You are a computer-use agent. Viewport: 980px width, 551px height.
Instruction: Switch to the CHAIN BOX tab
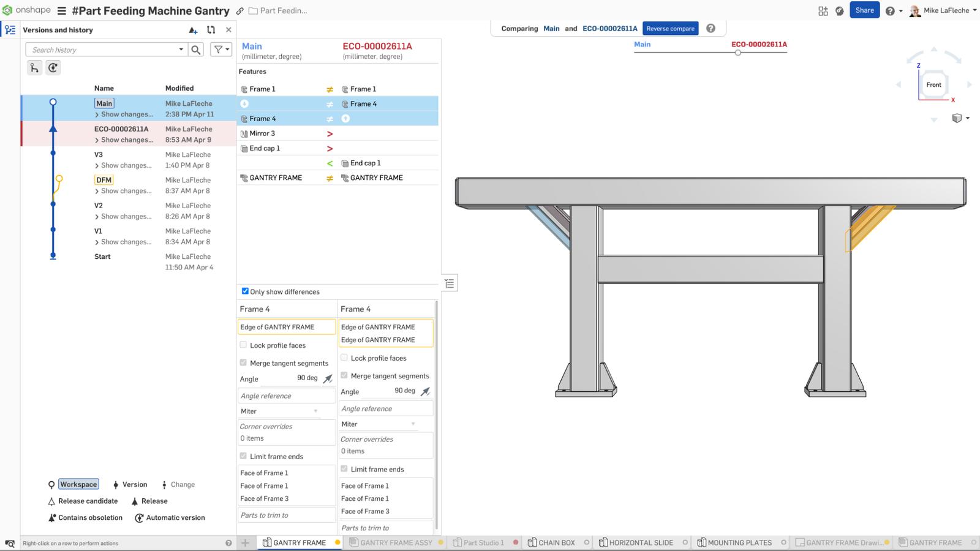[x=551, y=542]
